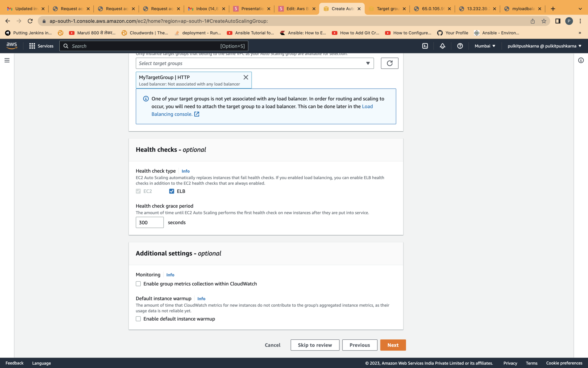Open the pulkitpushkarna account dropdown

coord(544,46)
